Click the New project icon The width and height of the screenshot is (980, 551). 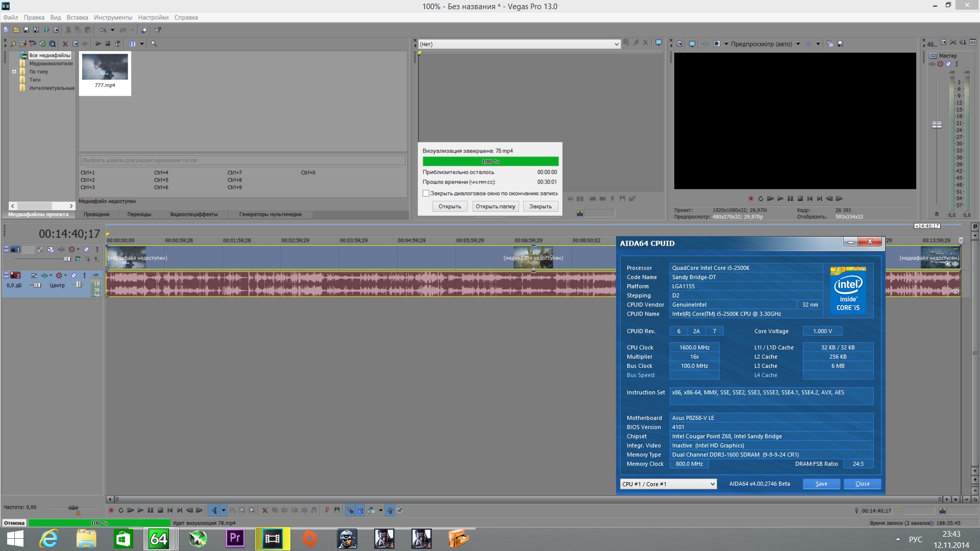(x=6, y=30)
